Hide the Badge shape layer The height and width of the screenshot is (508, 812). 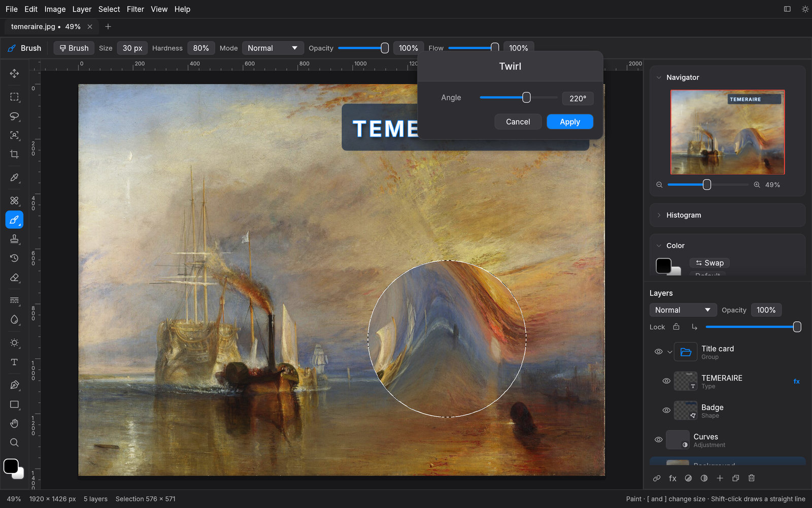click(666, 410)
